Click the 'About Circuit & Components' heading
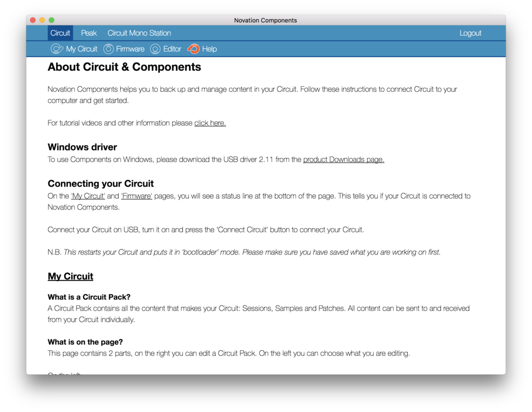 [124, 67]
